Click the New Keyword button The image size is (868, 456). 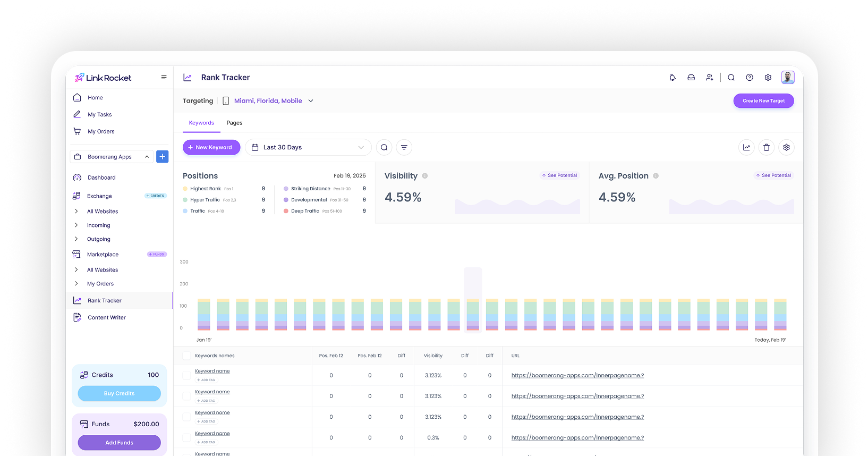click(x=211, y=148)
